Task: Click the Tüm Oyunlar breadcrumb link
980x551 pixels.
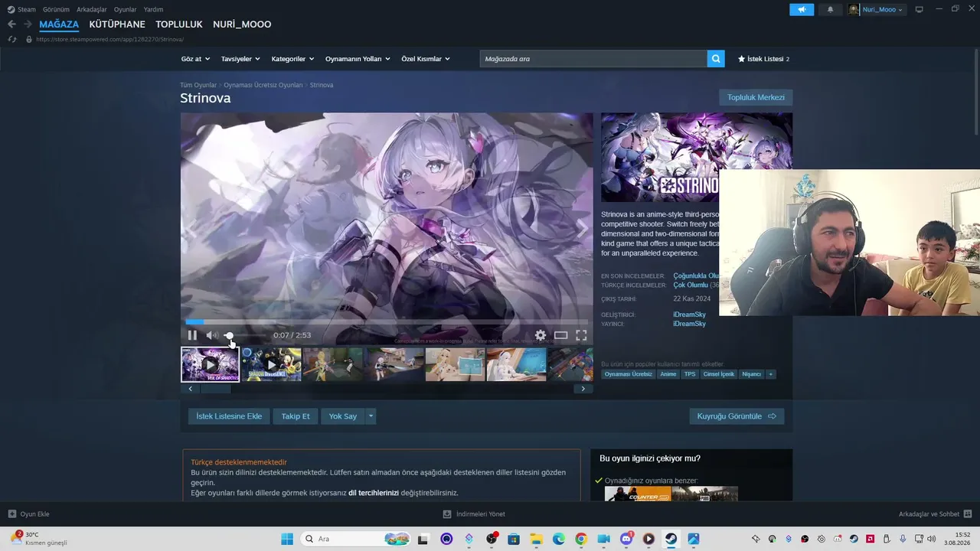Action: point(198,85)
